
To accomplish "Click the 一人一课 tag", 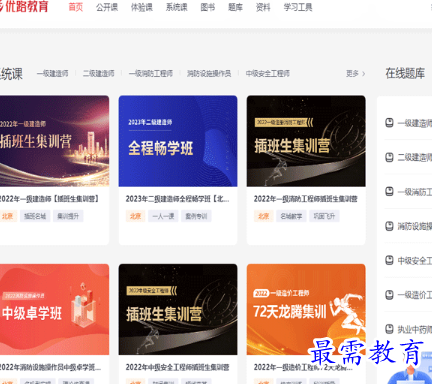I will coord(163,216).
